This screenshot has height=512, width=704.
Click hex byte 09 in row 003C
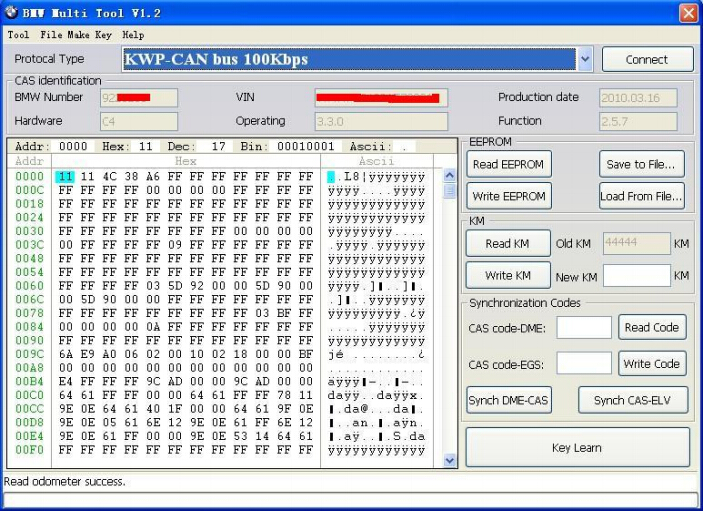pyautogui.click(x=175, y=245)
